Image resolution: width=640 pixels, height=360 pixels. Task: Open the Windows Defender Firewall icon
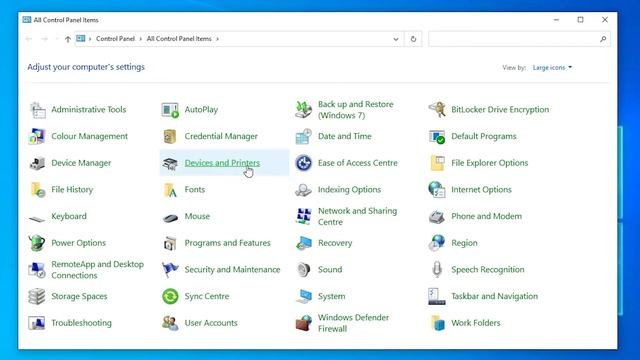303,323
